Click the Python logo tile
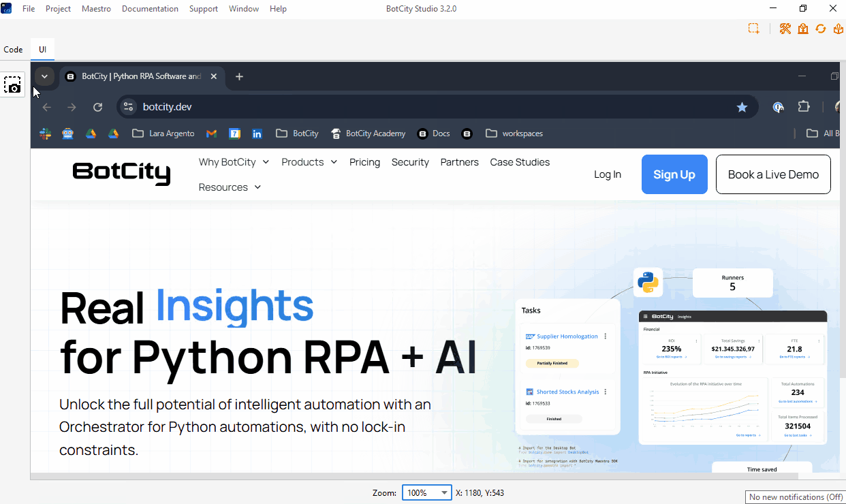 [648, 282]
